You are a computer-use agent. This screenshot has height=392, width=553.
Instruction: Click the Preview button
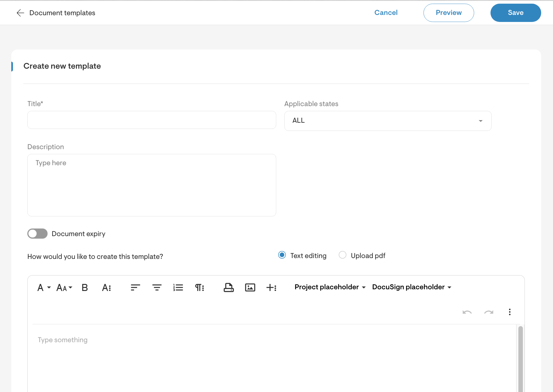pos(449,13)
